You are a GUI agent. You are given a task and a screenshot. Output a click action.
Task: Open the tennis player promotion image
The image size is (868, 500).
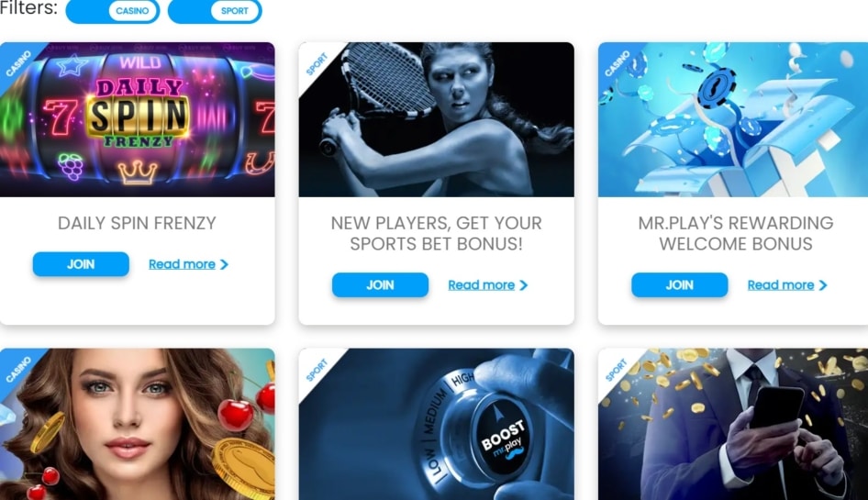(x=436, y=119)
